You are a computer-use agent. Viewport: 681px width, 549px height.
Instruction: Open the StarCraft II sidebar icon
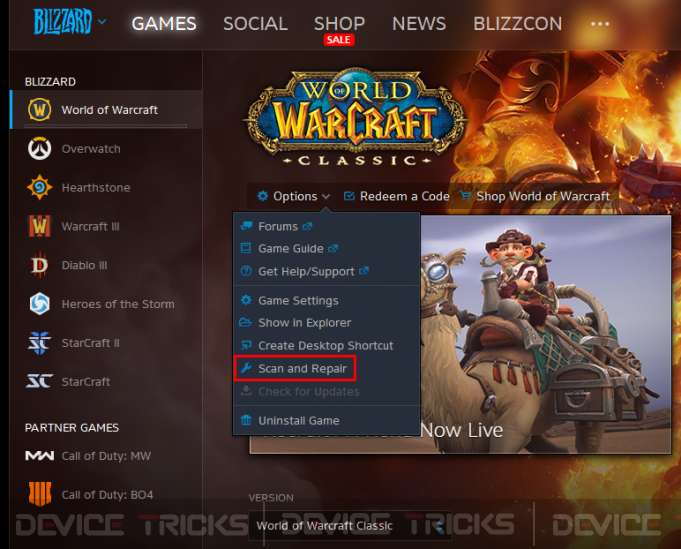40,343
